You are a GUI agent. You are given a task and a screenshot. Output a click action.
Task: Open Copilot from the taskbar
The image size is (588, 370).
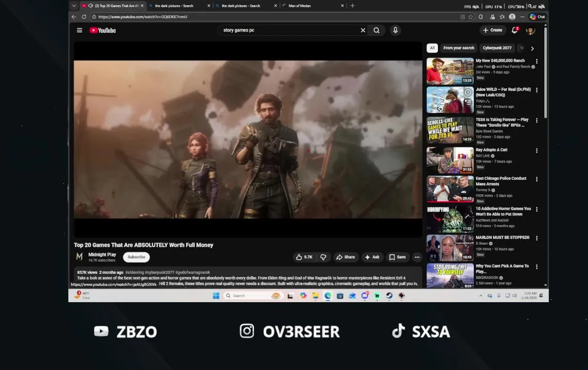[303, 296]
